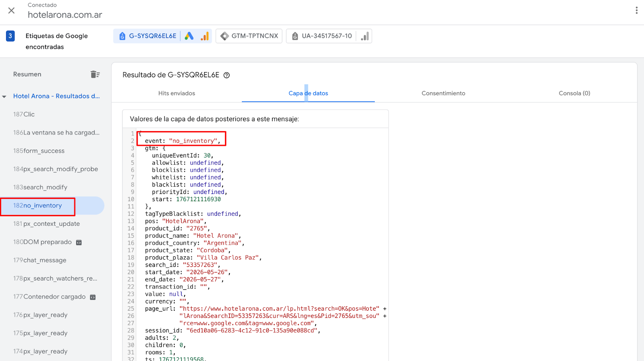The image size is (644, 361).
Task: Select the GTM-TPTNCNX container tag chip
Action: 249,36
